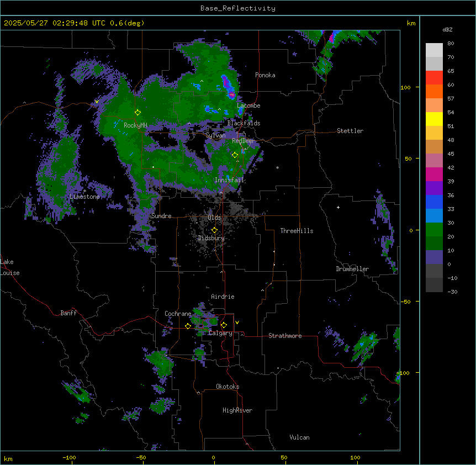This screenshot has width=476, height=465.
Task: Click the yellow diamond marker above the Calgary label
Action: (x=224, y=325)
